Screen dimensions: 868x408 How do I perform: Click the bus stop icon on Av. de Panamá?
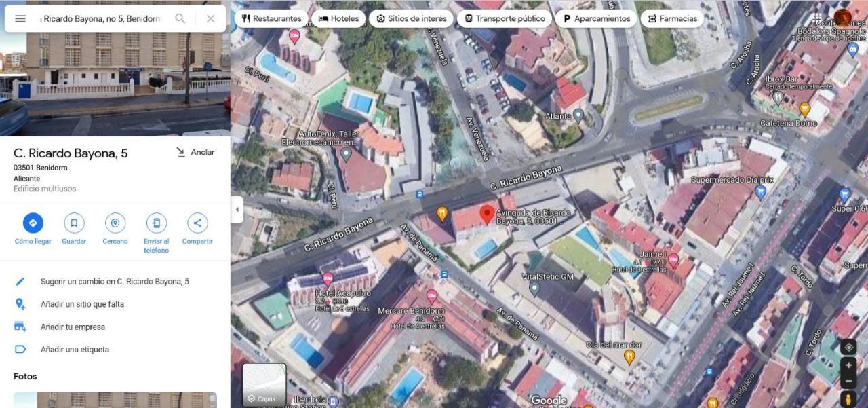click(444, 274)
